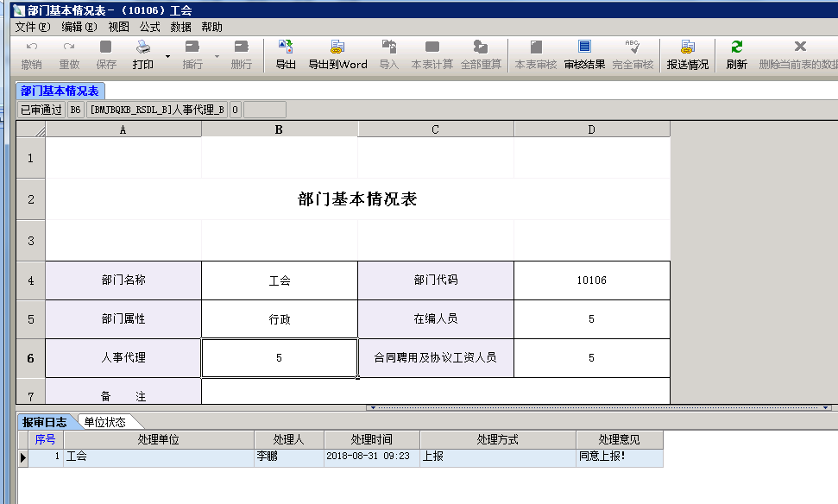Screen dimensions: 838x504
Task: Switch to the 单位状态 tab
Action: pos(104,422)
